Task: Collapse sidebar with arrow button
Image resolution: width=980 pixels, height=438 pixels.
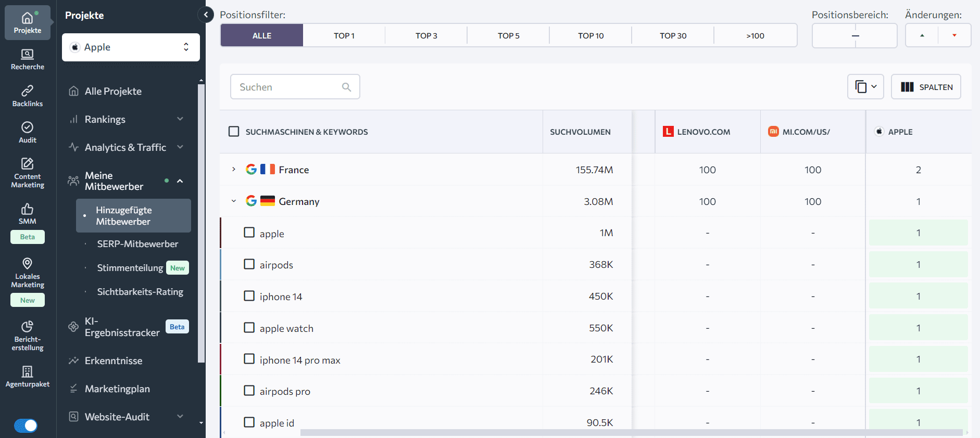Action: tap(206, 15)
